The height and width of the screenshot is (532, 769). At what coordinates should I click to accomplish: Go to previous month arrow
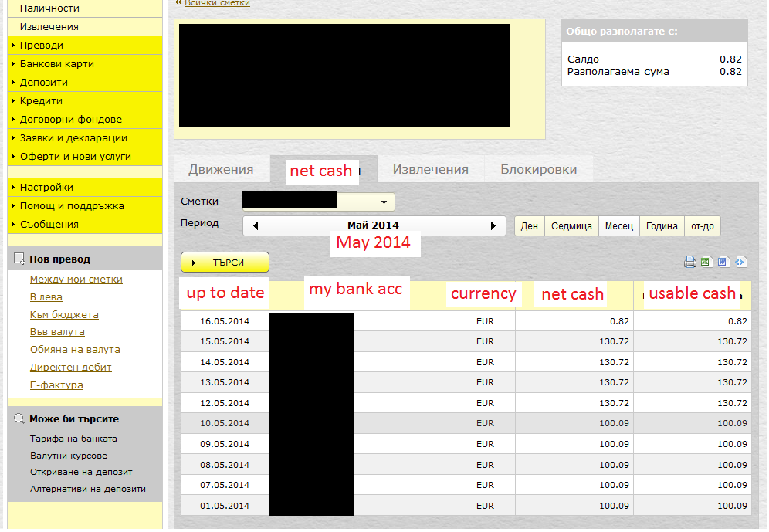pyautogui.click(x=256, y=226)
